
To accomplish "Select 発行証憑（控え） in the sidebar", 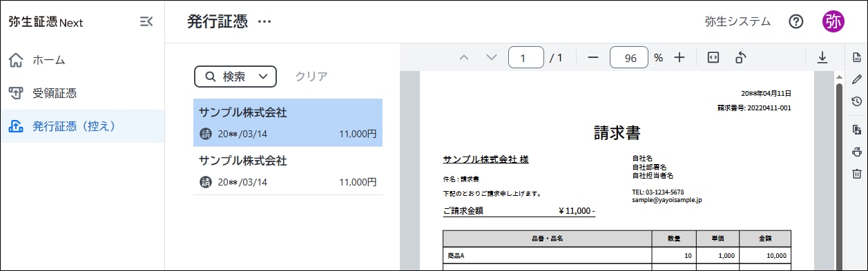I will coord(82,126).
